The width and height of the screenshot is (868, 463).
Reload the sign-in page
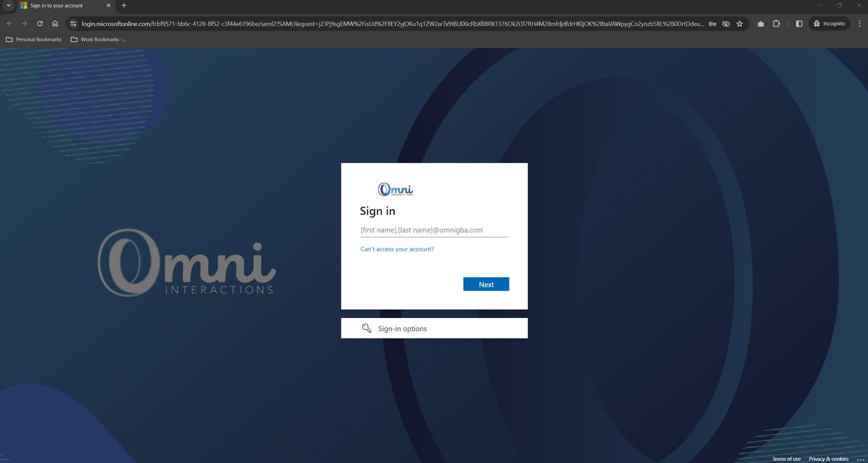(40, 24)
